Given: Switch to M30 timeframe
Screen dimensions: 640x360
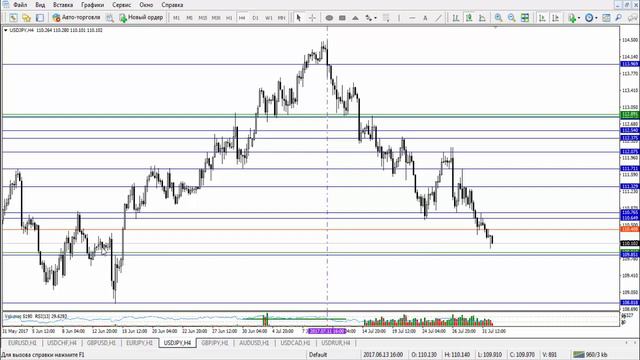Looking at the screenshot, I should 216,18.
